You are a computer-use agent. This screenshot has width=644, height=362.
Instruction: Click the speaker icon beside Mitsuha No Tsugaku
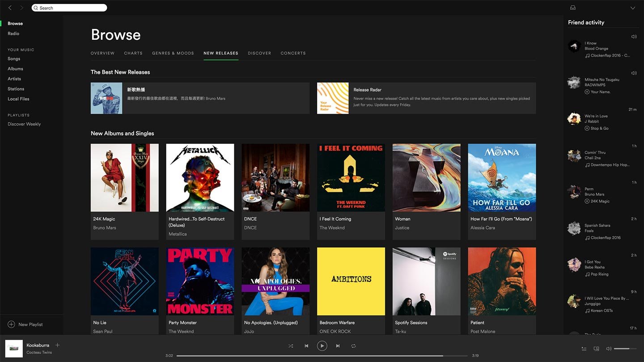click(x=634, y=73)
